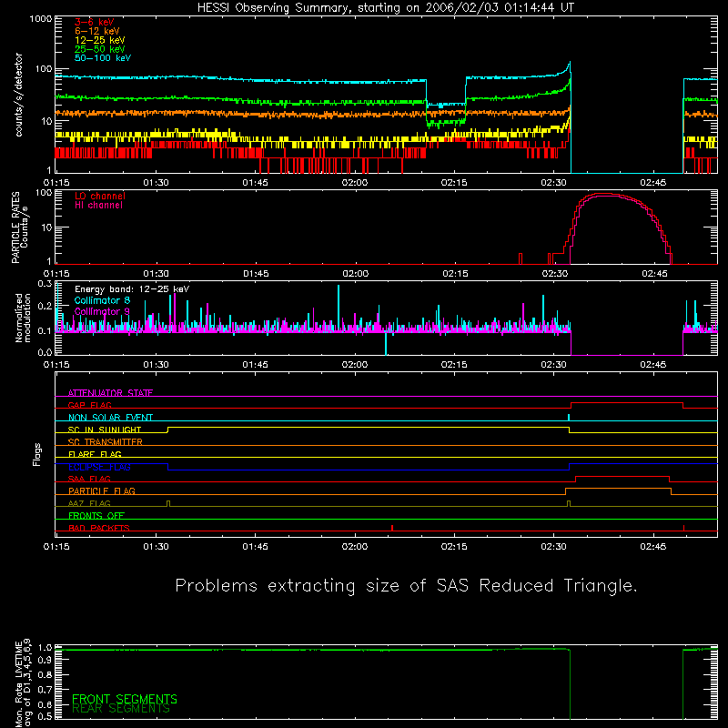Screen dimensions: 728x728
Task: Click the ATTENUATOR STATE flag label
Action: point(110,393)
